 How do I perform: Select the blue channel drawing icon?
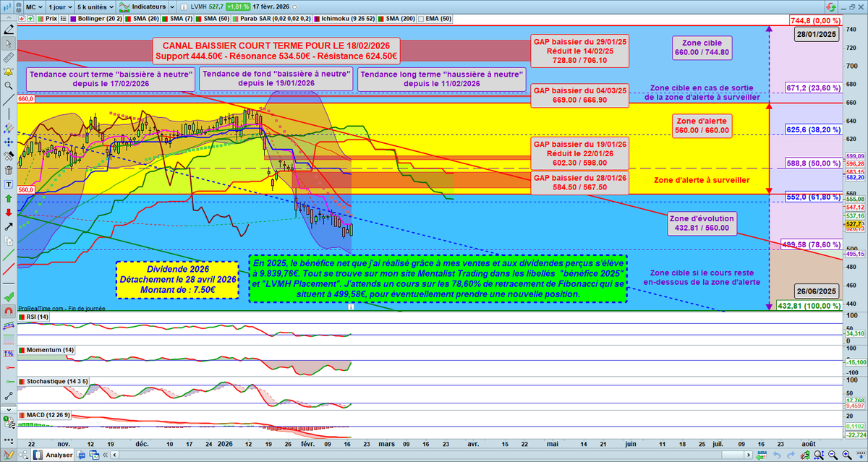9,326
